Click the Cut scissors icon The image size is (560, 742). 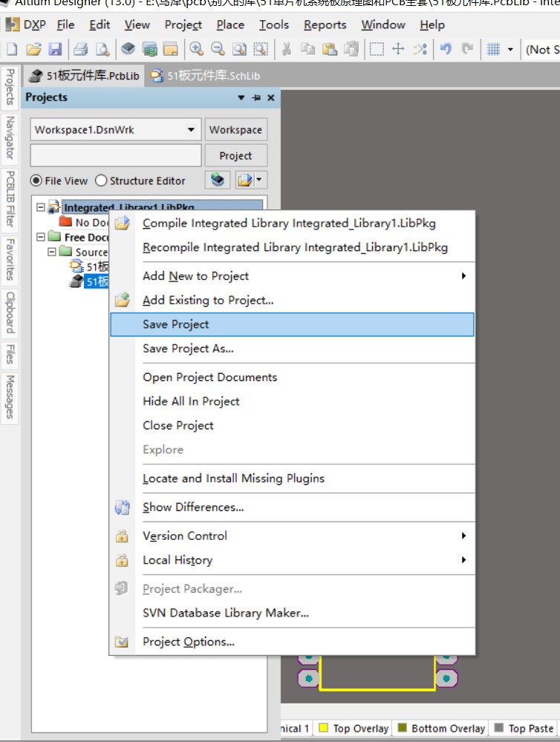[287, 49]
